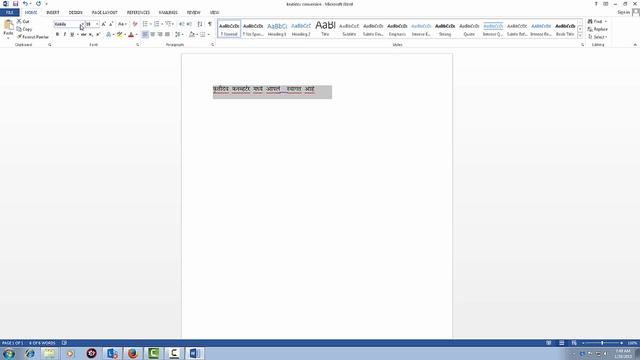
Task: Toggle bold formatting
Action: click(x=57, y=35)
